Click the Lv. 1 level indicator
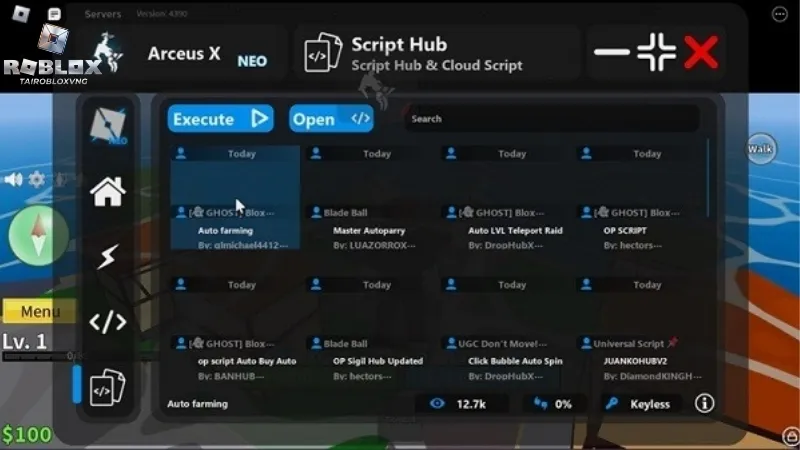The image size is (800, 450). pos(24,341)
